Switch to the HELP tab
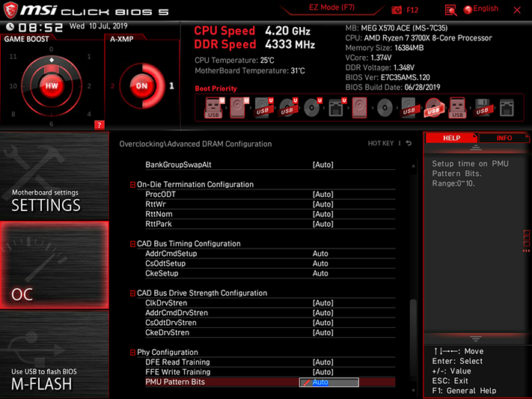The width and height of the screenshot is (532, 399). coord(451,138)
